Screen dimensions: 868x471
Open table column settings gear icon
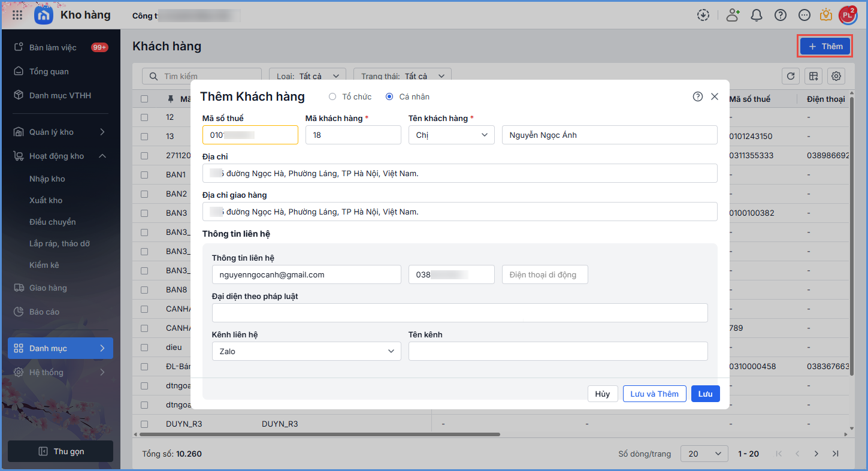pos(836,76)
